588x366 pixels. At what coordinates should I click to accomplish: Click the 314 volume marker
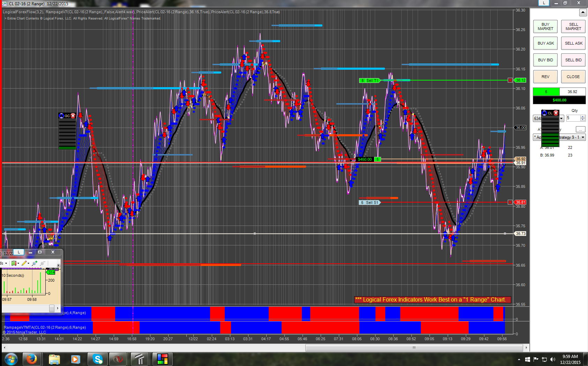51,272
